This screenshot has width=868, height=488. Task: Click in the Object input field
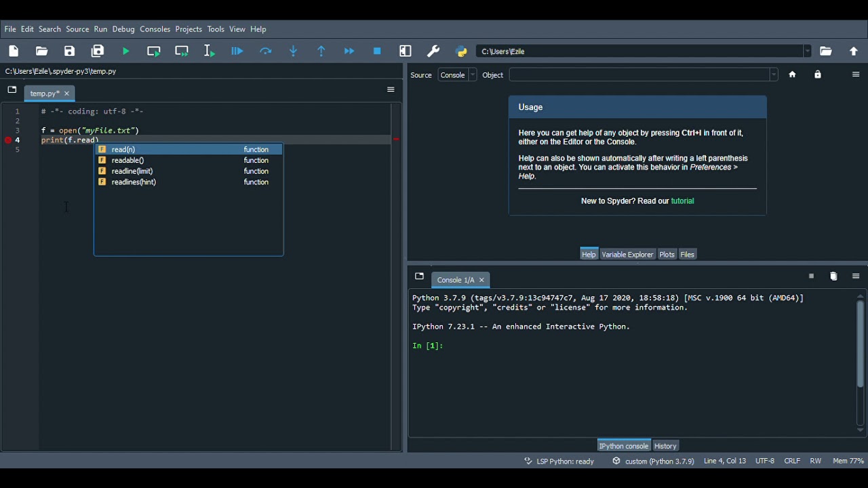point(639,75)
